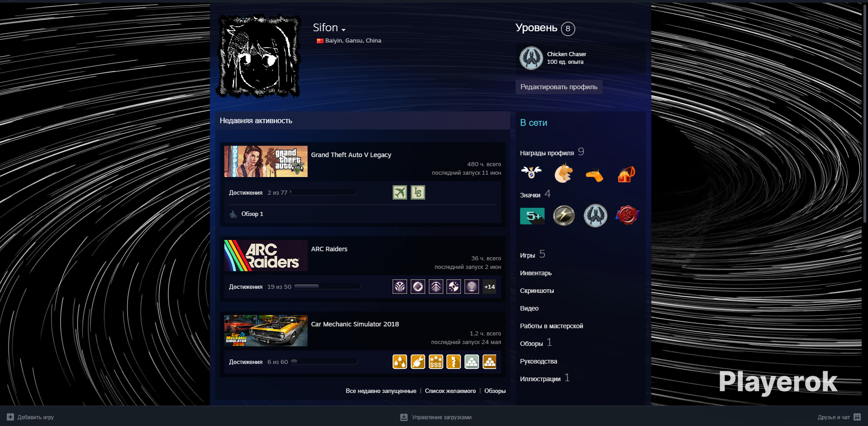
Task: Click the GTA V achievements progress bar
Action: [x=323, y=192]
